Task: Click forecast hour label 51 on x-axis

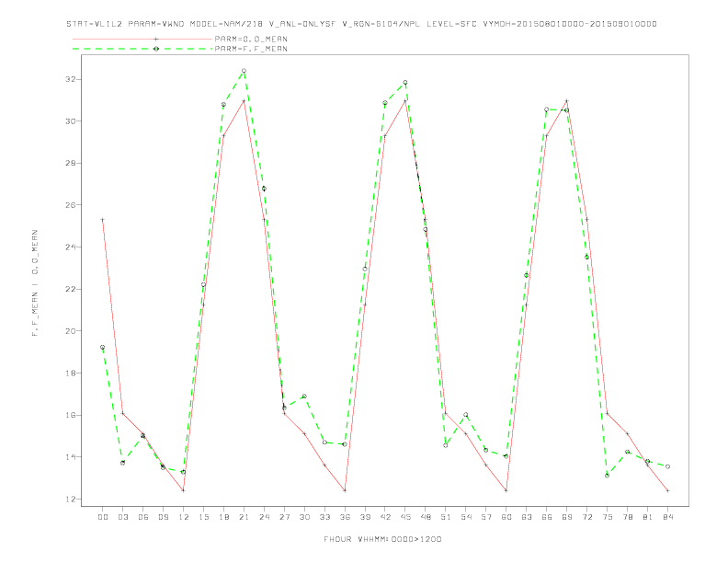Action: 446,517
